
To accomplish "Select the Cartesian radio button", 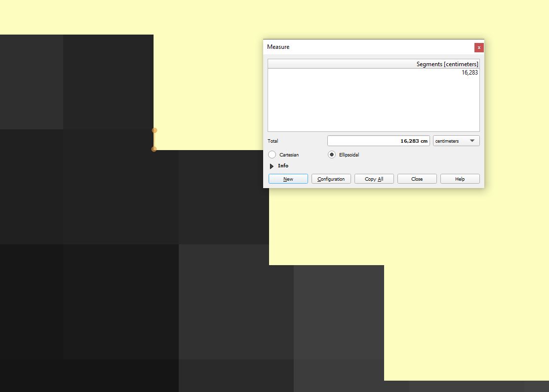I will pos(272,155).
